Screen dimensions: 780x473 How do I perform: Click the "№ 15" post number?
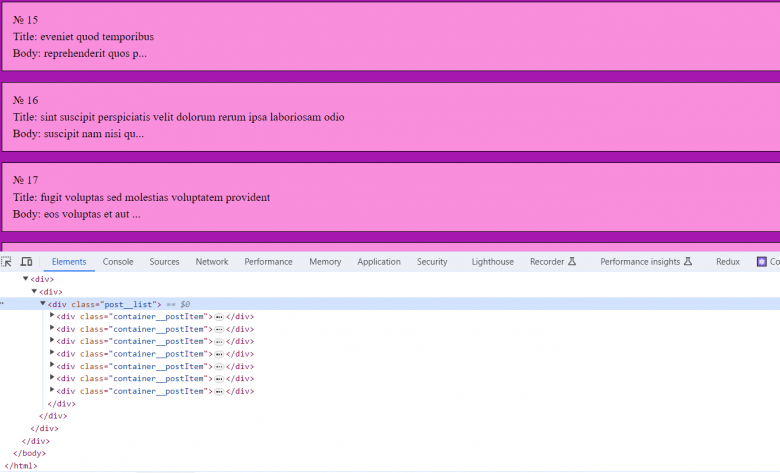[x=25, y=20]
